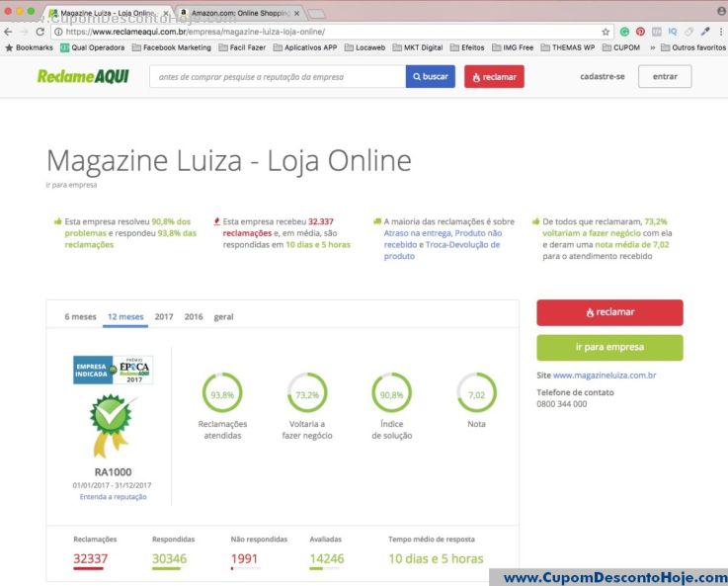Show hidden bookmarks with the chevron
This screenshot has height=586, width=728.
(x=652, y=47)
